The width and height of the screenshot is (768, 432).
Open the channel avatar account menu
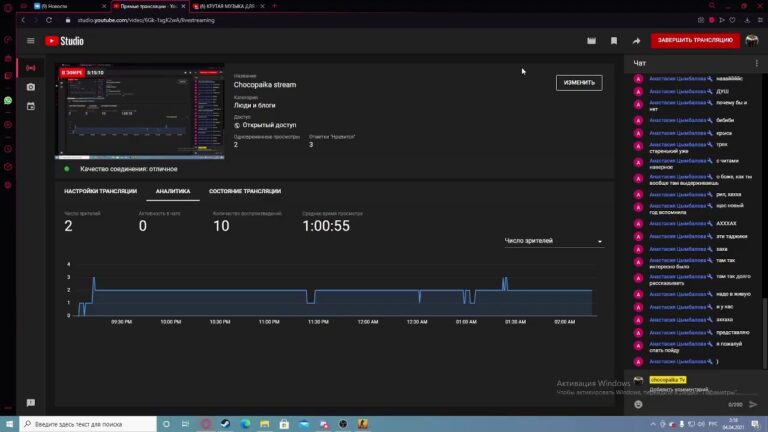tap(751, 41)
